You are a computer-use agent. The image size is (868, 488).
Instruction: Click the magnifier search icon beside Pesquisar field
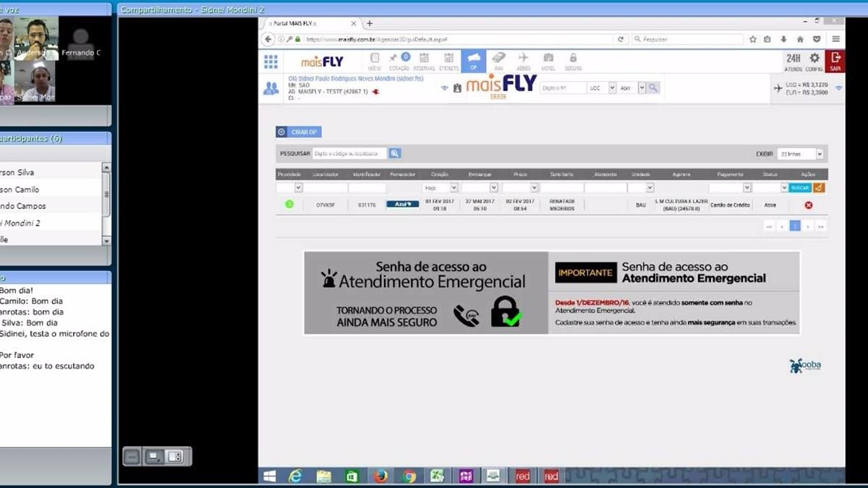point(395,153)
